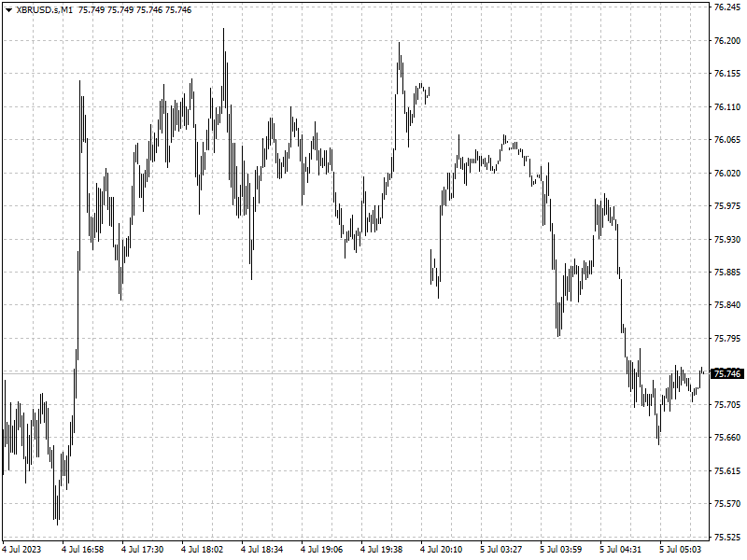Click the 76.020 price scale label

click(x=727, y=173)
